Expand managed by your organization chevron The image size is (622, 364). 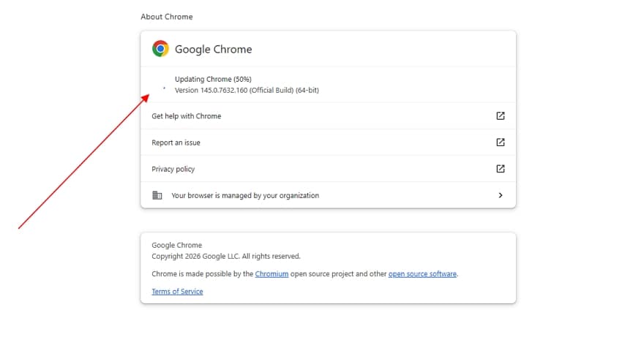click(501, 195)
